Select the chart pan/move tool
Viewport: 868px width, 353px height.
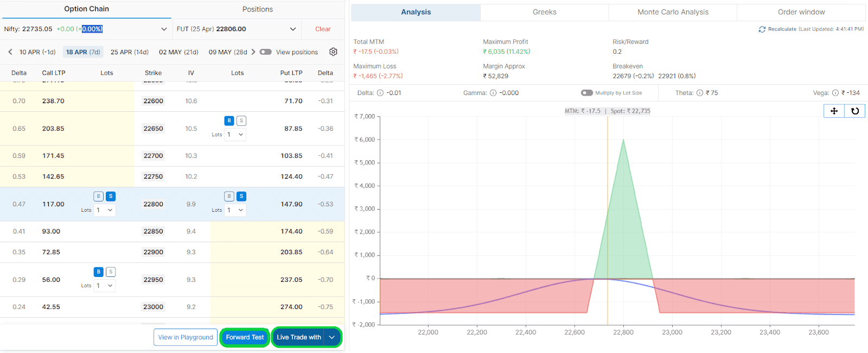(x=834, y=111)
